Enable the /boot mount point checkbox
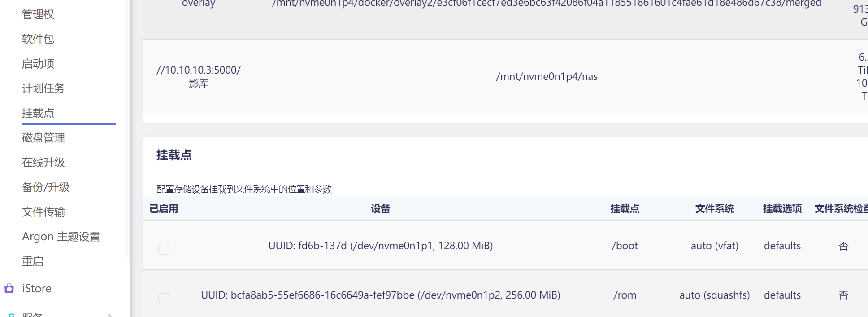This screenshot has width=868, height=317. click(x=163, y=249)
